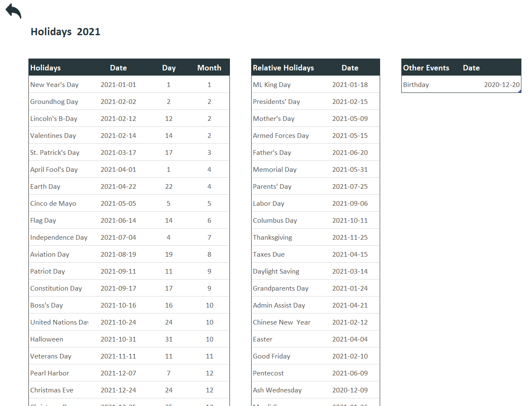Select the Groundhog Day date 2021-02-02
Screen dimensions: 532x406
point(118,102)
